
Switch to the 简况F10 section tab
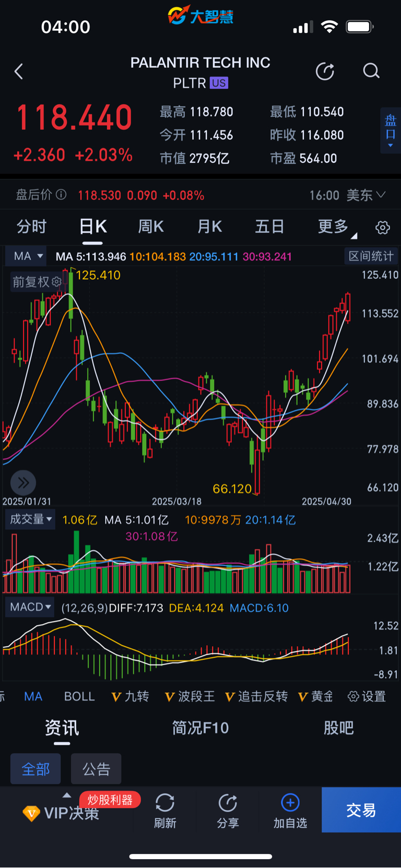pyautogui.click(x=200, y=728)
